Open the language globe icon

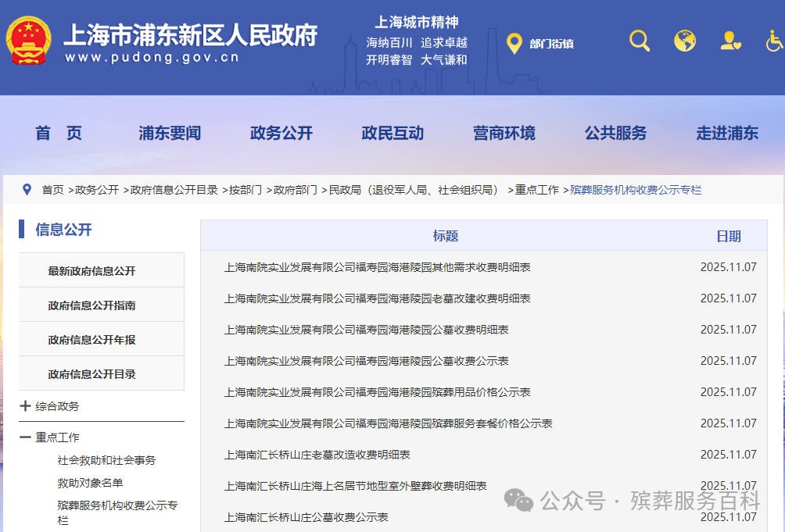[685, 40]
